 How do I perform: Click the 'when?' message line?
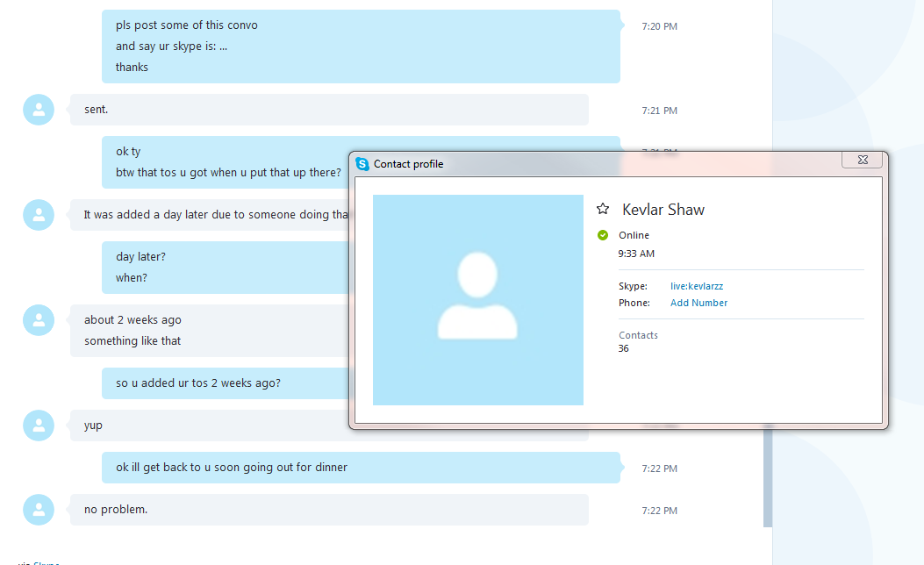pos(132,278)
